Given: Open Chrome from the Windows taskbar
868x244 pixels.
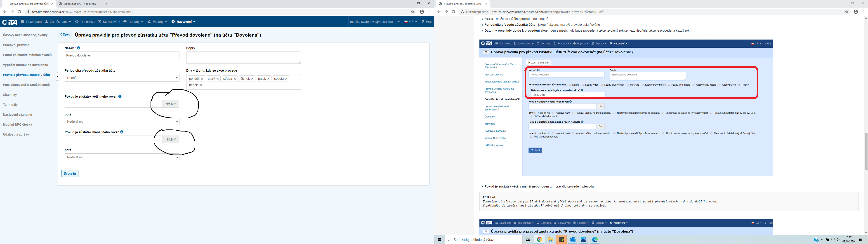Looking at the screenshot, I should click(x=540, y=240).
